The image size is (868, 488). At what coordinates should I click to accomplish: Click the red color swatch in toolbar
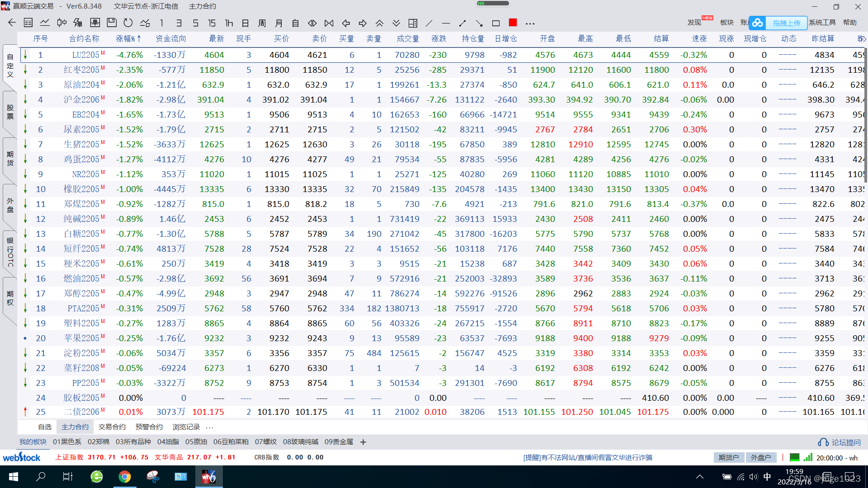[513, 23]
